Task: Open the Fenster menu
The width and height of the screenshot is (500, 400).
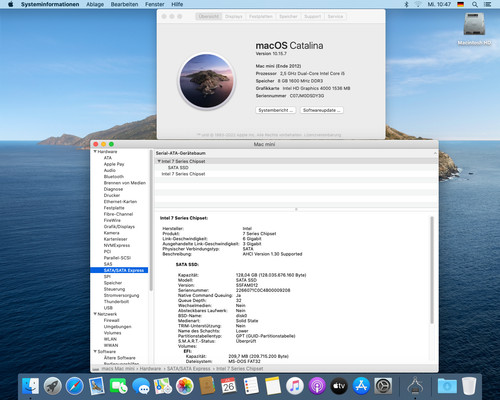Action: coord(155,4)
